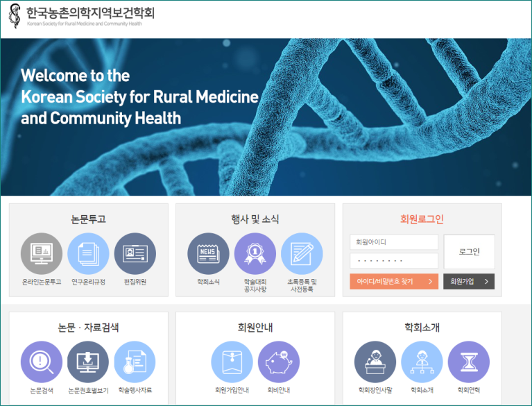Click the 논문 · 자료검색 section heading
This screenshot has width=532, height=406.
(x=88, y=328)
